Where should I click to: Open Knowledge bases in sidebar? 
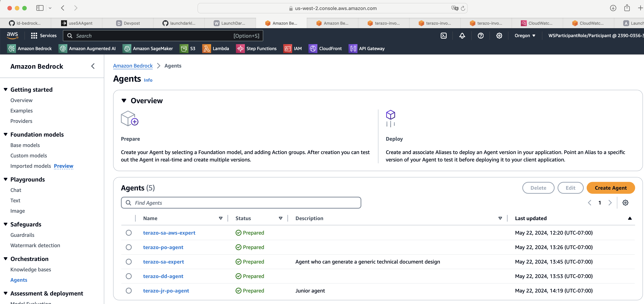[x=30, y=269]
